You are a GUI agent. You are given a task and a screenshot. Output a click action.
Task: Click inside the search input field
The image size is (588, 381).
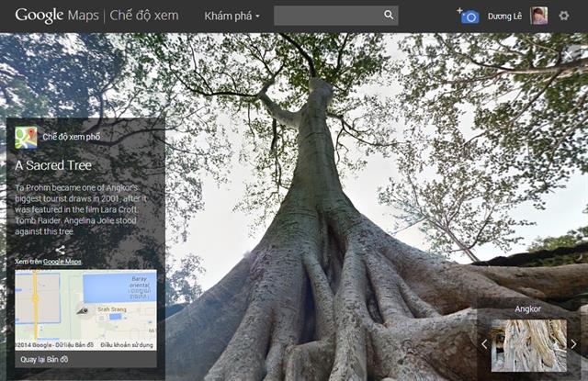(326, 16)
